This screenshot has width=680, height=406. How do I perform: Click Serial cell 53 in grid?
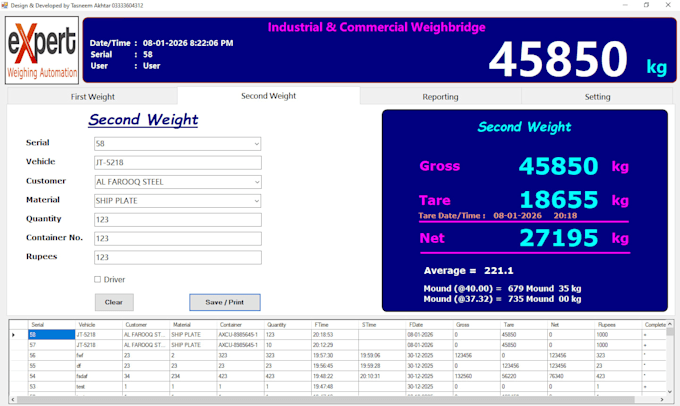tap(52, 387)
